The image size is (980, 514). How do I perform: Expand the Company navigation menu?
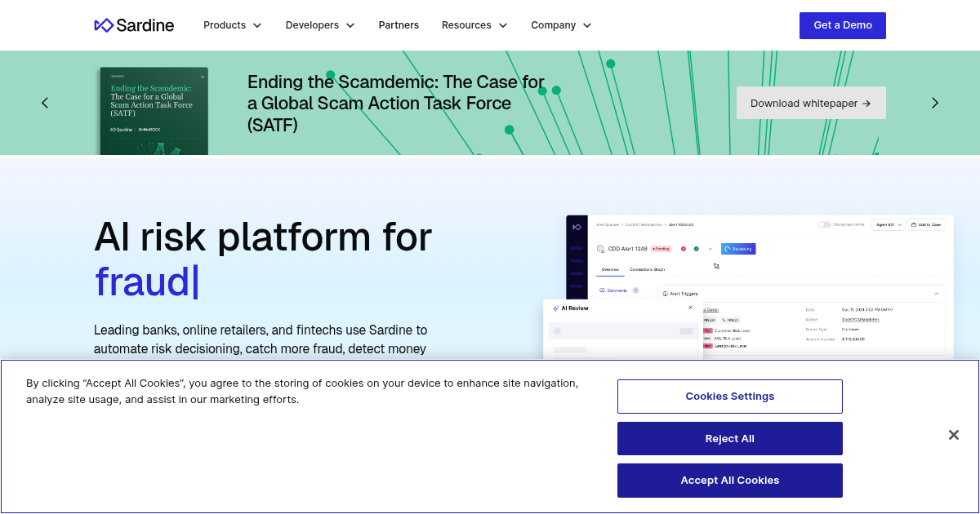[x=561, y=25]
